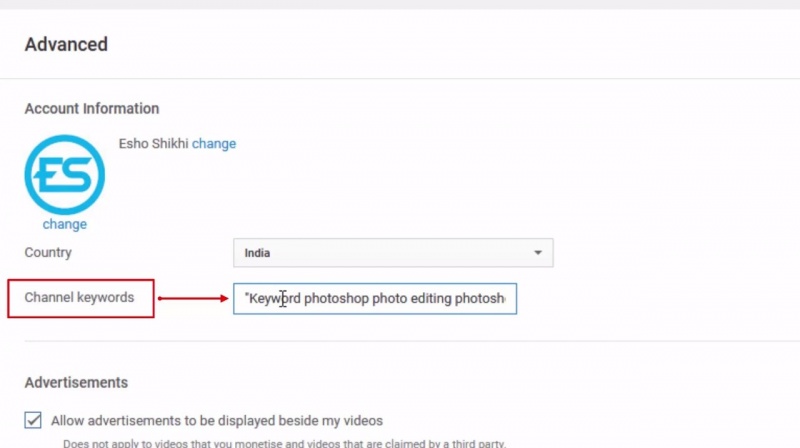Image resolution: width=800 pixels, height=448 pixels.
Task: Click the Channel keywords input field
Action: coord(375,298)
